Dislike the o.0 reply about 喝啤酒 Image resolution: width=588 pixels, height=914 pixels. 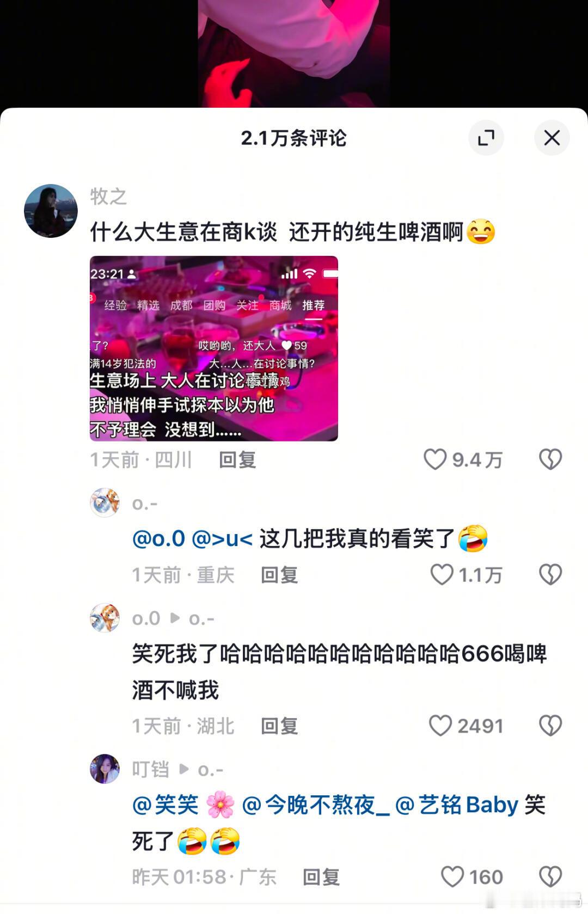click(x=550, y=726)
